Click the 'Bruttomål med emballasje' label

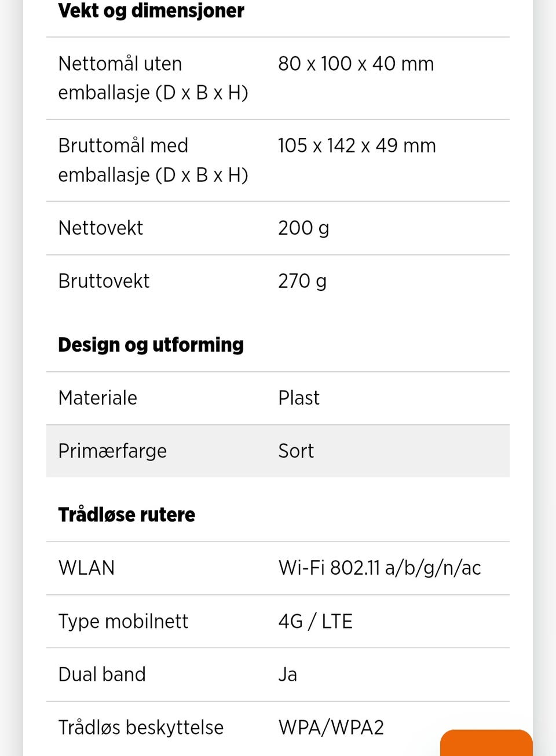(153, 160)
